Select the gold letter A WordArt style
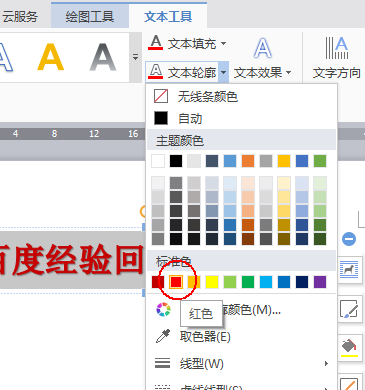 [51, 57]
